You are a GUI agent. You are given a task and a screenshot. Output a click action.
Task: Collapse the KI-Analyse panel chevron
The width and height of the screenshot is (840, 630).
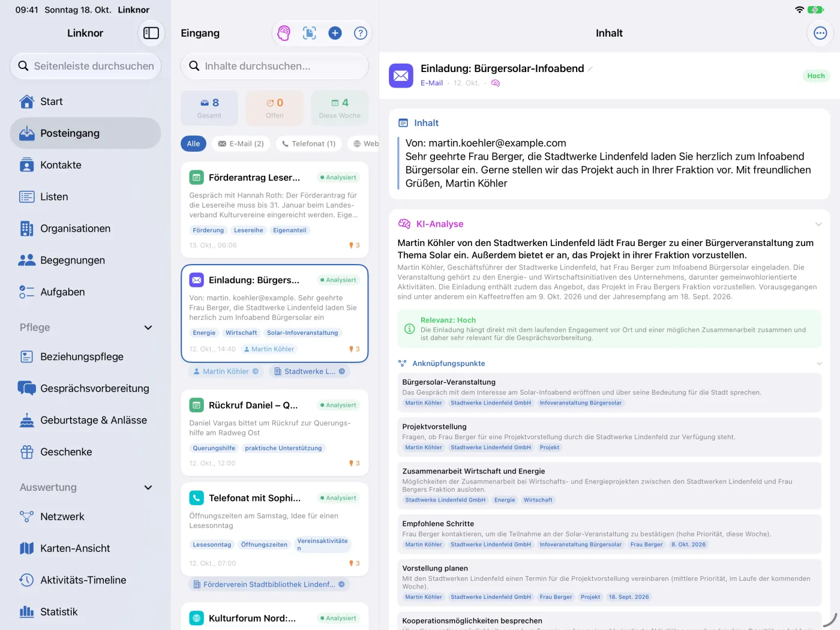[x=818, y=224]
